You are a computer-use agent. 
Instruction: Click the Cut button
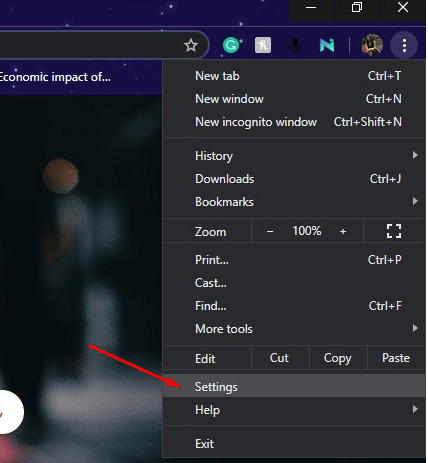pos(280,358)
